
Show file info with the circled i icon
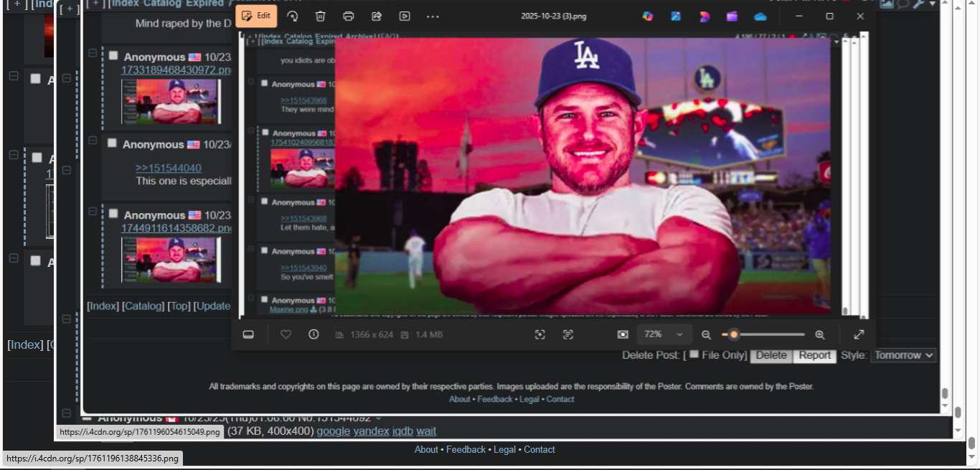tap(314, 334)
